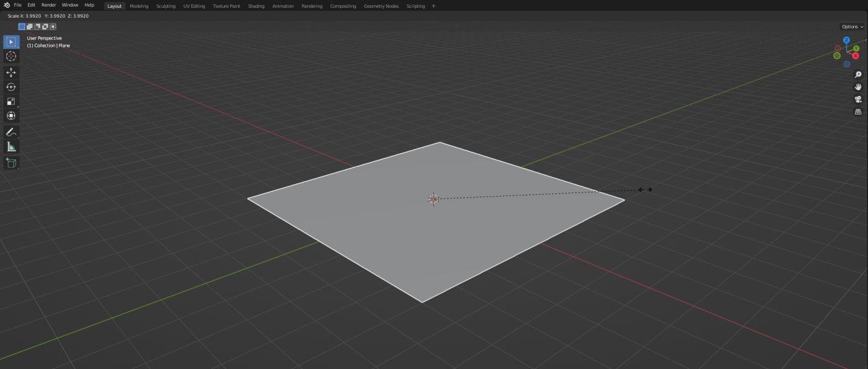The height and width of the screenshot is (369, 868).
Task: Open the Options dropdown
Action: coord(852,27)
